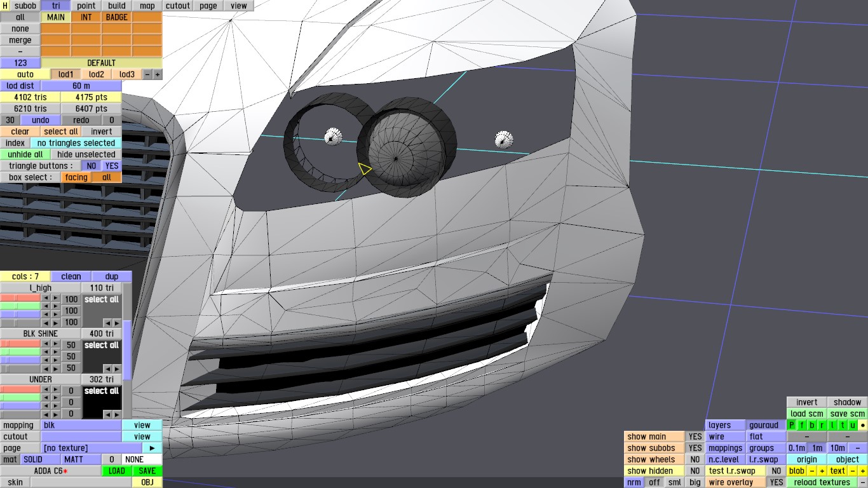Click the green SAVE button
This screenshot has width=868, height=488.
147,471
